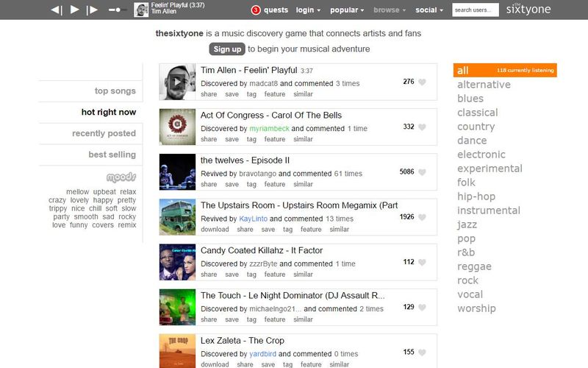The image size is (588, 368).
Task: Adjust the volume slider in top bar
Action: pos(117,10)
